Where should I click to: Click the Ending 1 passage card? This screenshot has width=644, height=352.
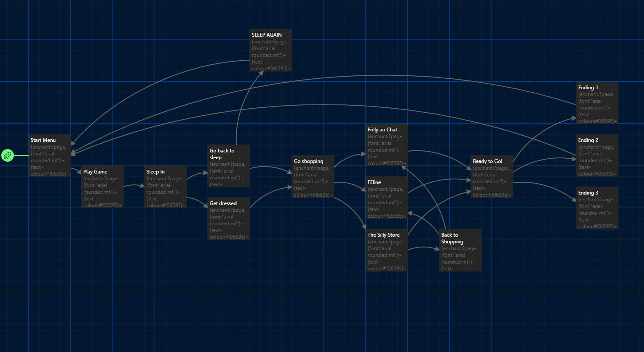[x=597, y=103]
